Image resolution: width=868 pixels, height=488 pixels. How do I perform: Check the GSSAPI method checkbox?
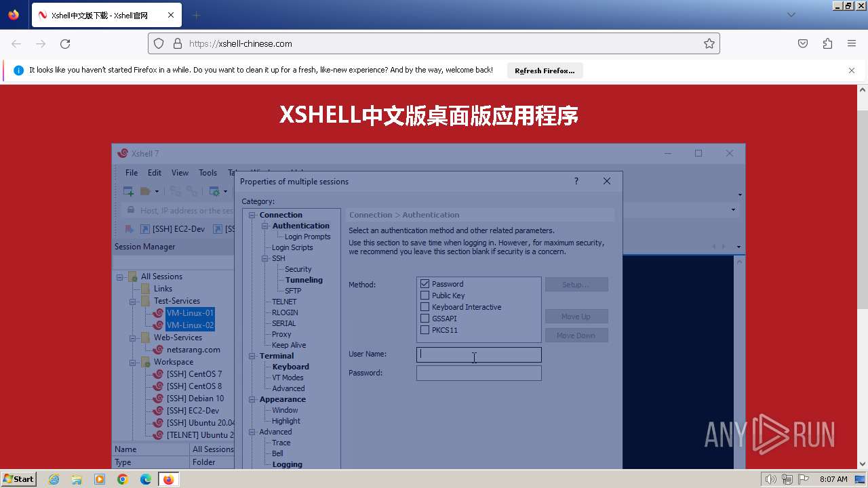[x=425, y=319]
